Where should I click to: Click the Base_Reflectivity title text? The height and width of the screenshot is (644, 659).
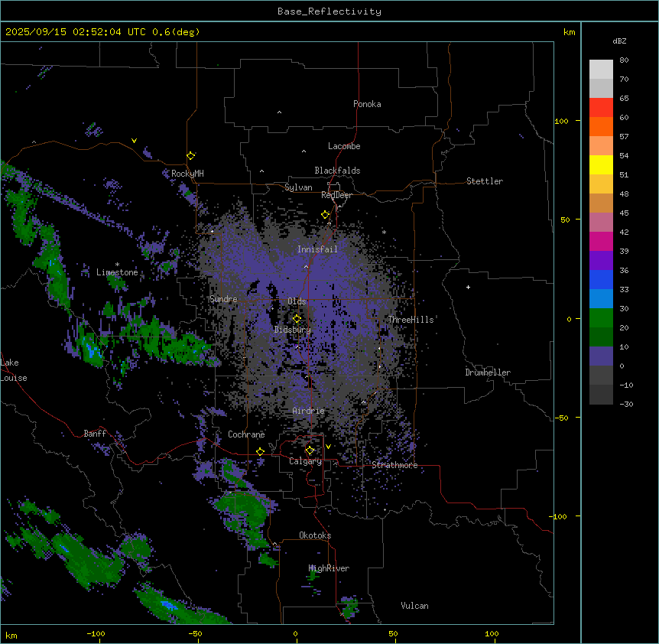329,11
